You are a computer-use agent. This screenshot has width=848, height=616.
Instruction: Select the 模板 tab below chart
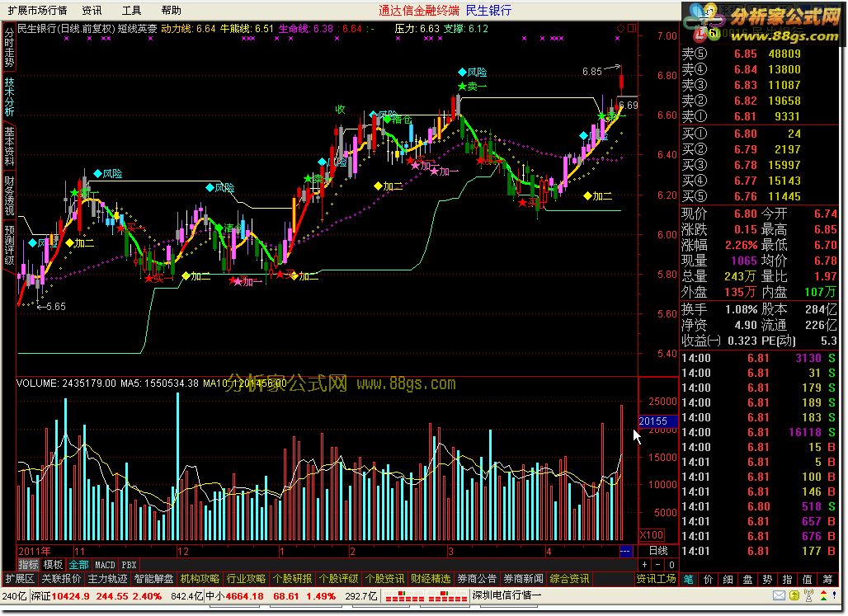coord(53,565)
